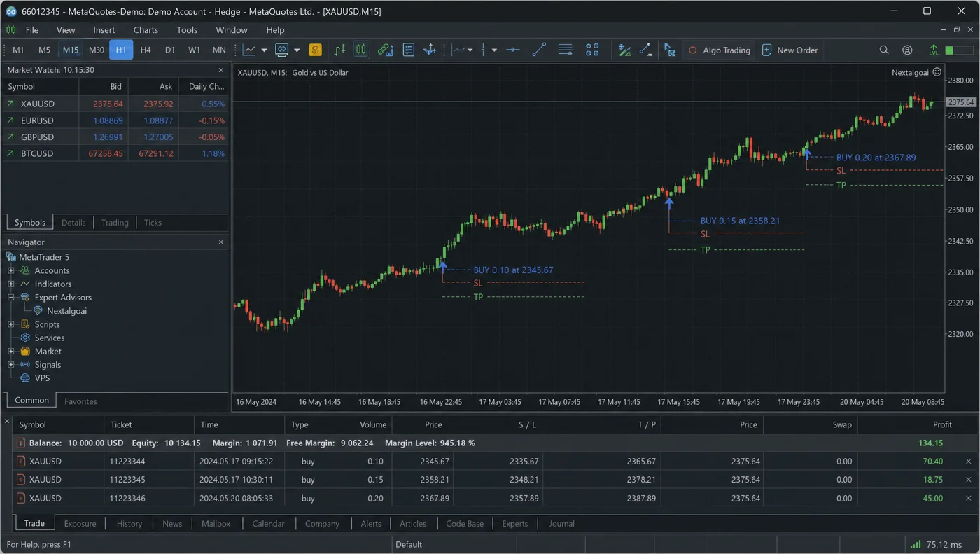Image resolution: width=980 pixels, height=554 pixels.
Task: Switch to M5 timeframe
Action: point(45,50)
